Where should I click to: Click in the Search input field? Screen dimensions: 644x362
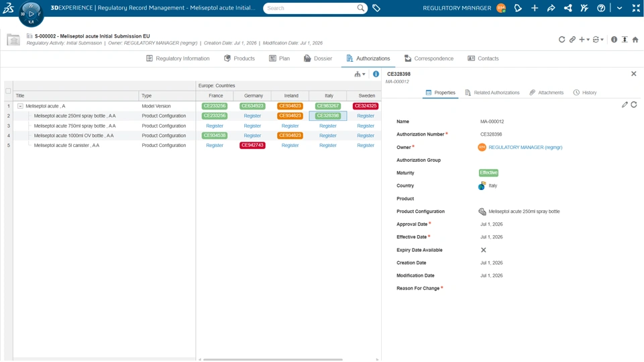coord(311,8)
